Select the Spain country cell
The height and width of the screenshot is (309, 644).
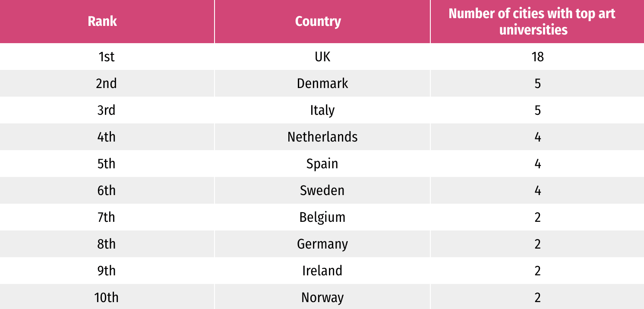pos(322,164)
